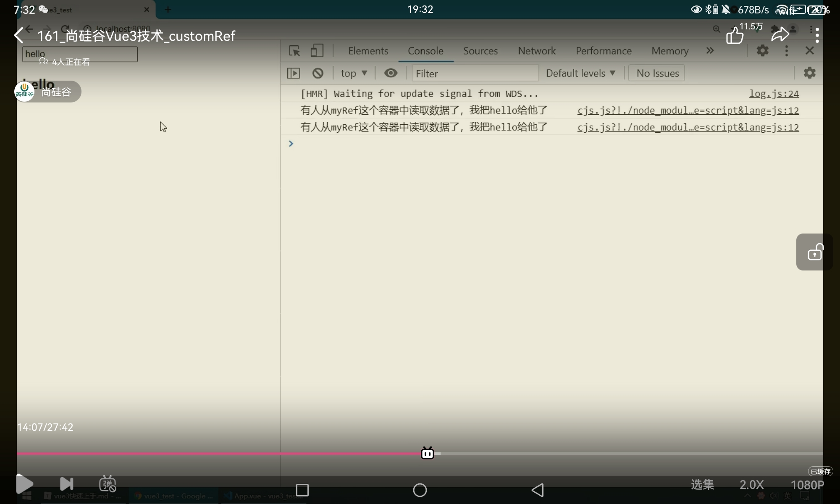
Task: Click the No Issues button
Action: click(657, 73)
